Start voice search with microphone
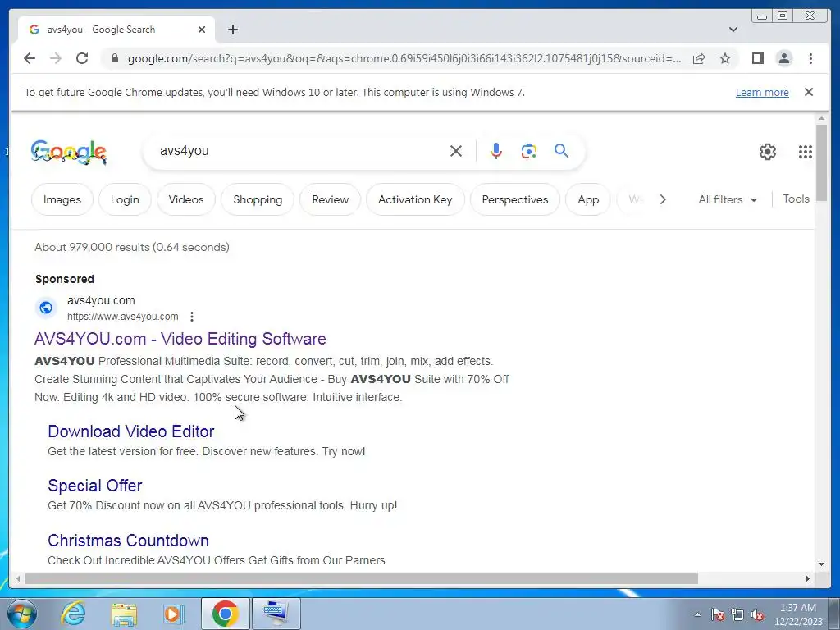Image resolution: width=840 pixels, height=630 pixels. point(496,151)
